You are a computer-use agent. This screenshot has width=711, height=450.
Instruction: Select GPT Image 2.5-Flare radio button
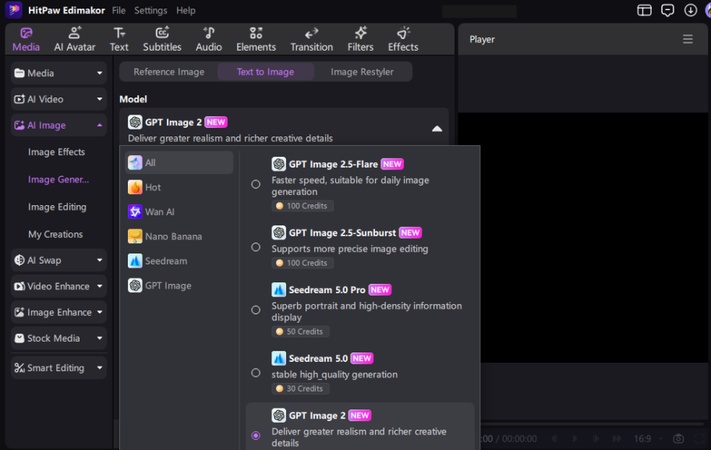[256, 185]
